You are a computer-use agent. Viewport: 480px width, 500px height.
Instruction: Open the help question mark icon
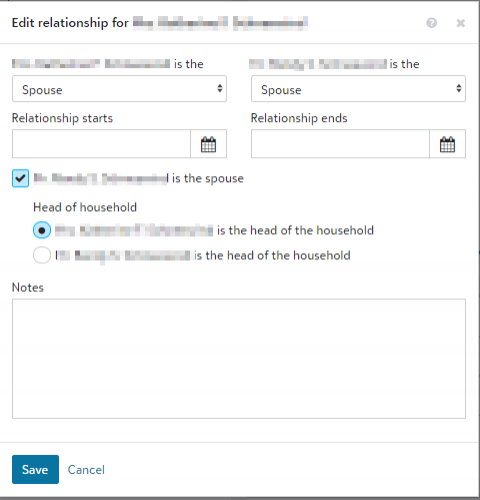pos(432,23)
